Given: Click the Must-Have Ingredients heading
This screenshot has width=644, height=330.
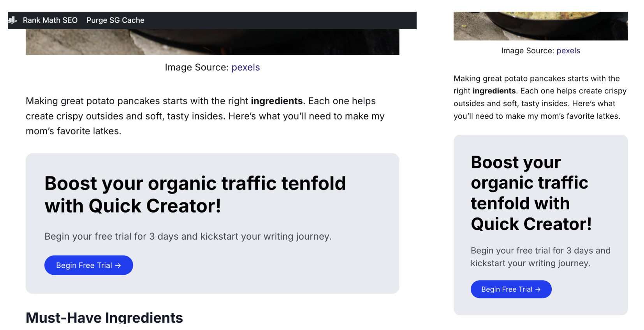Looking at the screenshot, I should pos(104,318).
